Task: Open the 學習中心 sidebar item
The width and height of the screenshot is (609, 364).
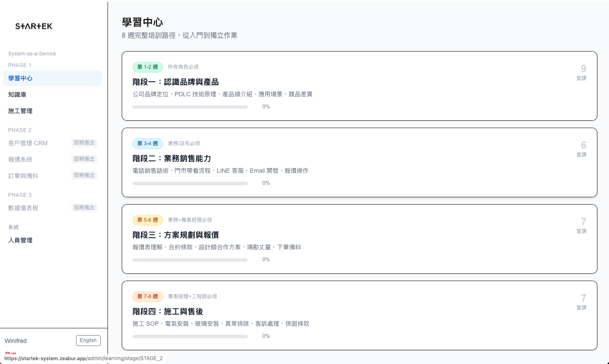Action: click(x=20, y=78)
